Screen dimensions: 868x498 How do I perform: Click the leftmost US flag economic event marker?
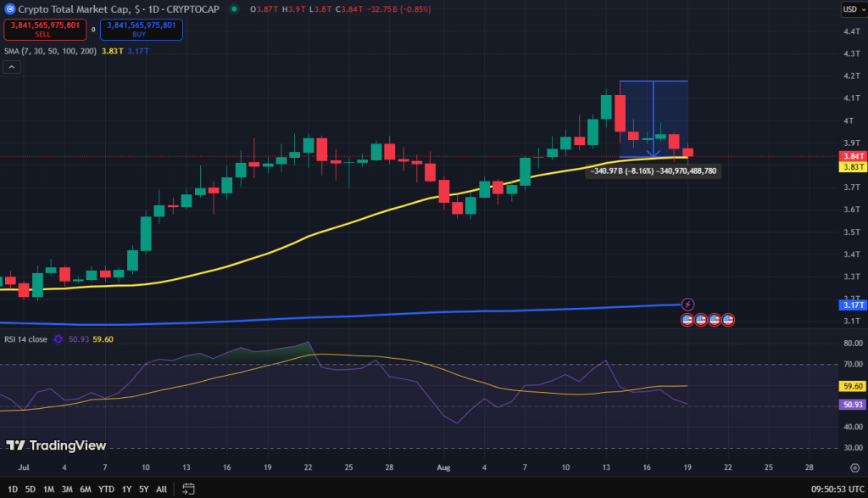(687, 320)
